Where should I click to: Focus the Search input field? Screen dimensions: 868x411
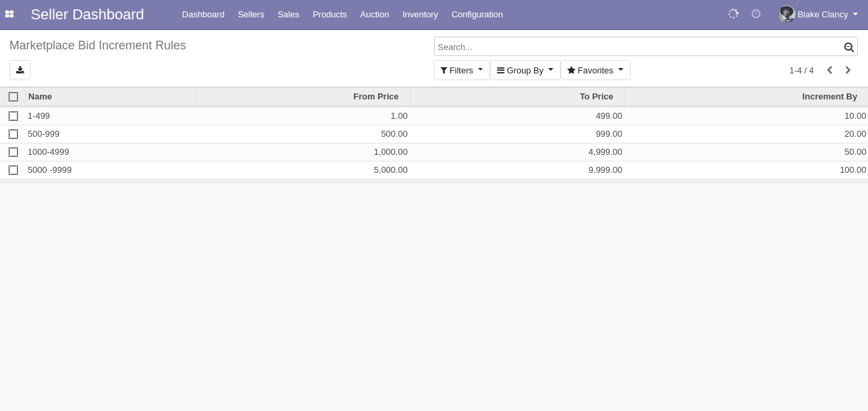point(639,47)
